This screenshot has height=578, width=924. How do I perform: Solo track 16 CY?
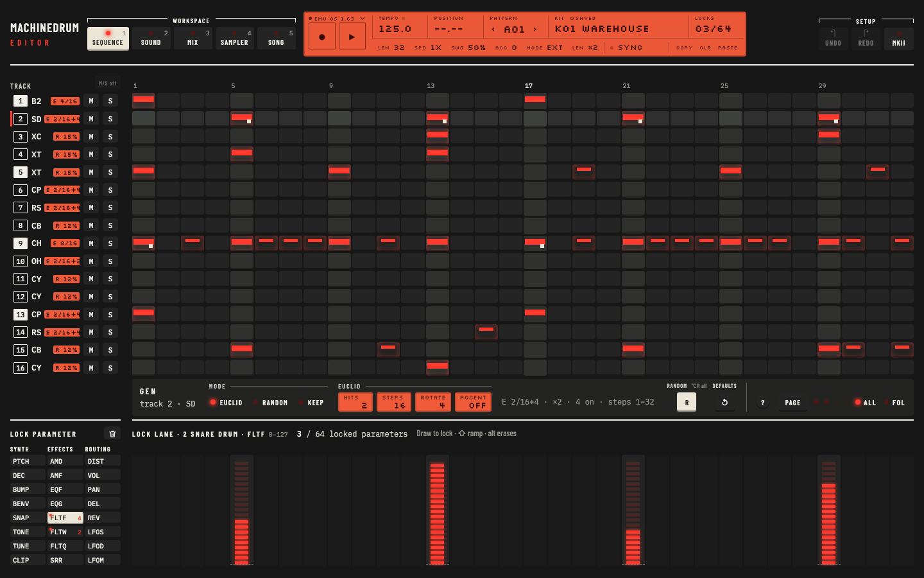point(110,368)
